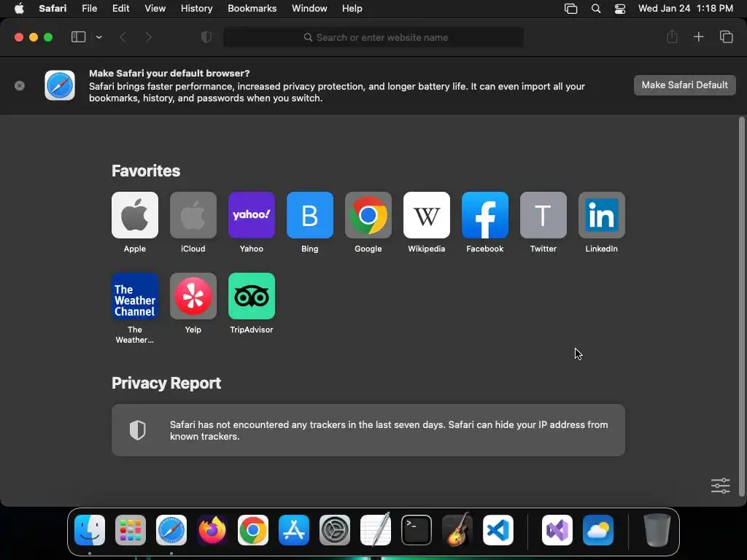Open the cloud weather app in Dock
The height and width of the screenshot is (560, 747).
click(x=598, y=530)
